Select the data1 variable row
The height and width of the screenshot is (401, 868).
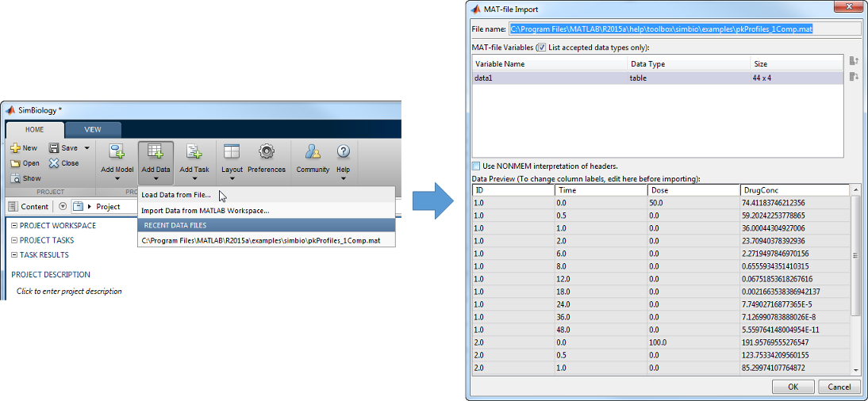click(x=658, y=78)
